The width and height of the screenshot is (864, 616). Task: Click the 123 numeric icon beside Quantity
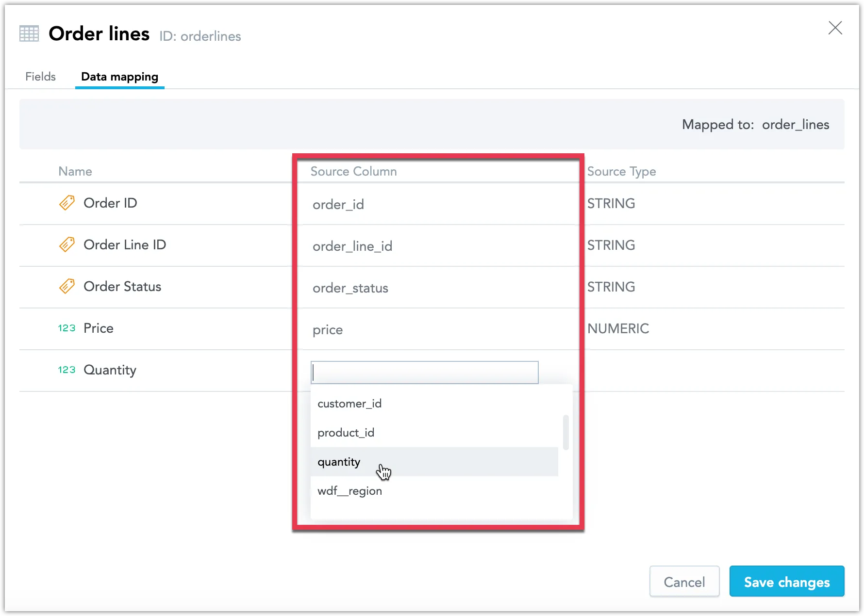click(66, 370)
